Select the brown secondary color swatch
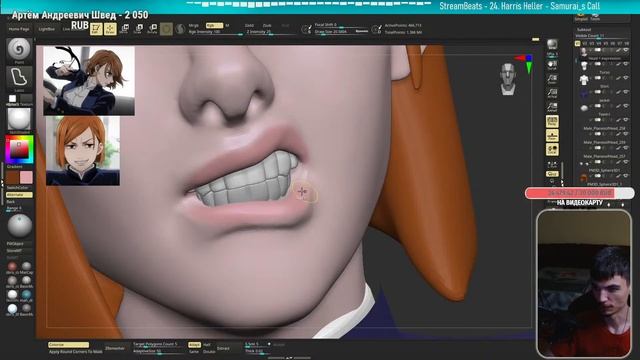 click(12, 177)
